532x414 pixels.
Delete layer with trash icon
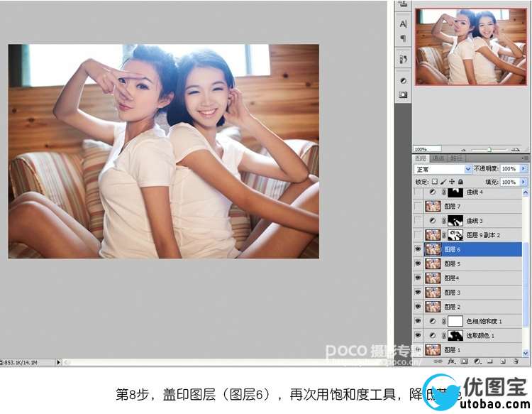click(516, 361)
